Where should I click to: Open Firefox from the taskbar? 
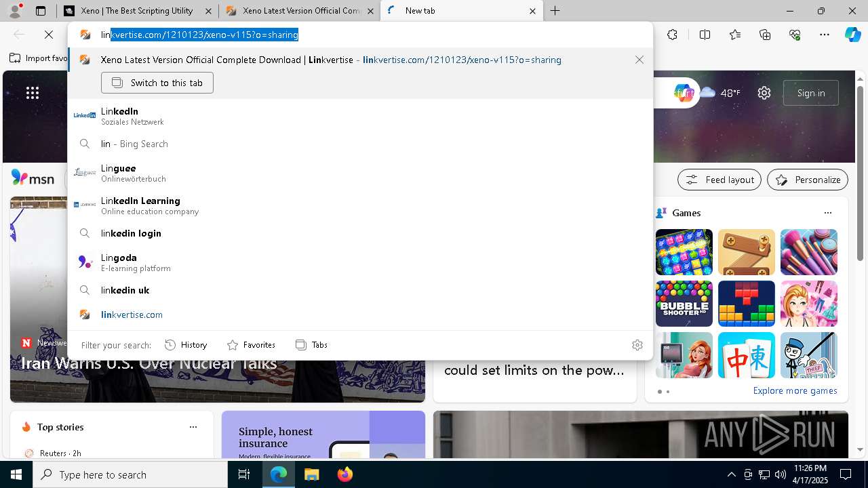344,474
